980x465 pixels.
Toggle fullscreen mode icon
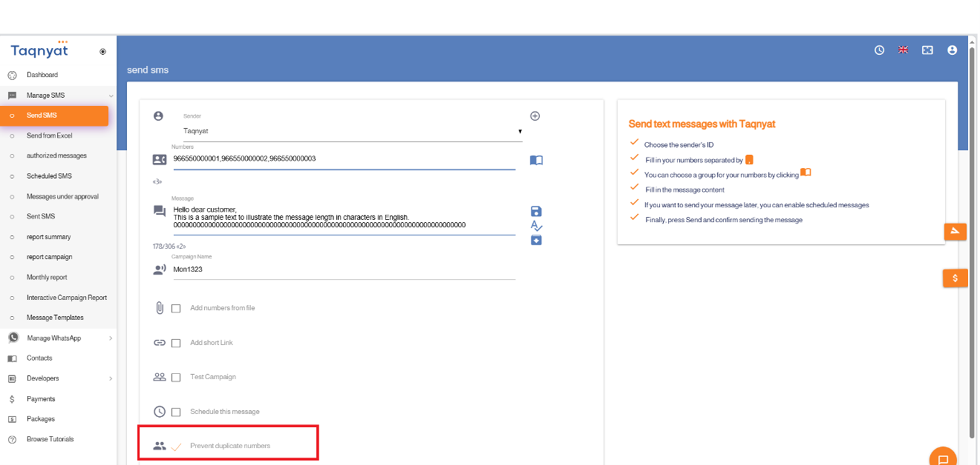[x=928, y=50]
